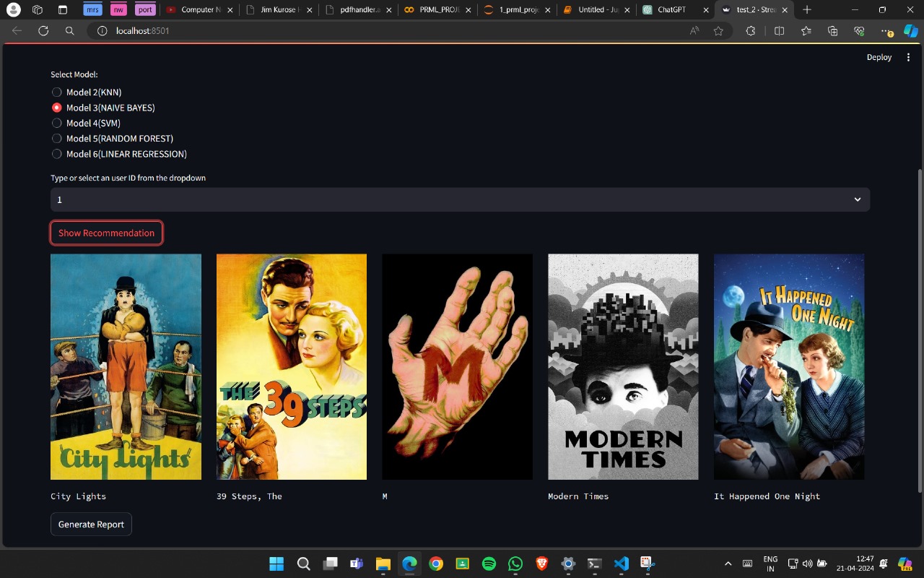
Task: Open the tab actions menu icon
Action: point(62,10)
